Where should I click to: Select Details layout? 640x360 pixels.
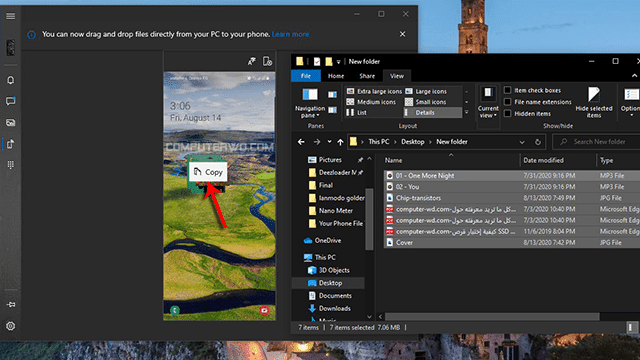point(433,112)
